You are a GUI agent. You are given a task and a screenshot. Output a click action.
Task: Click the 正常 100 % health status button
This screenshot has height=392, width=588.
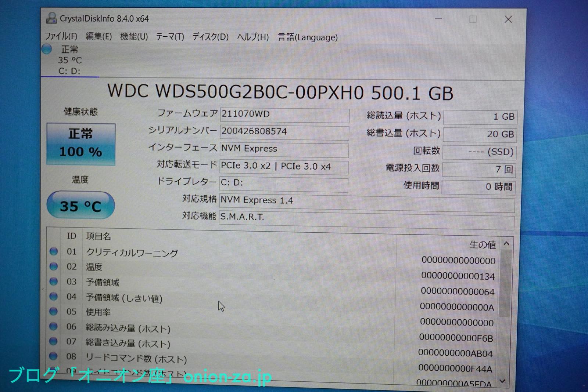pyautogui.click(x=81, y=144)
